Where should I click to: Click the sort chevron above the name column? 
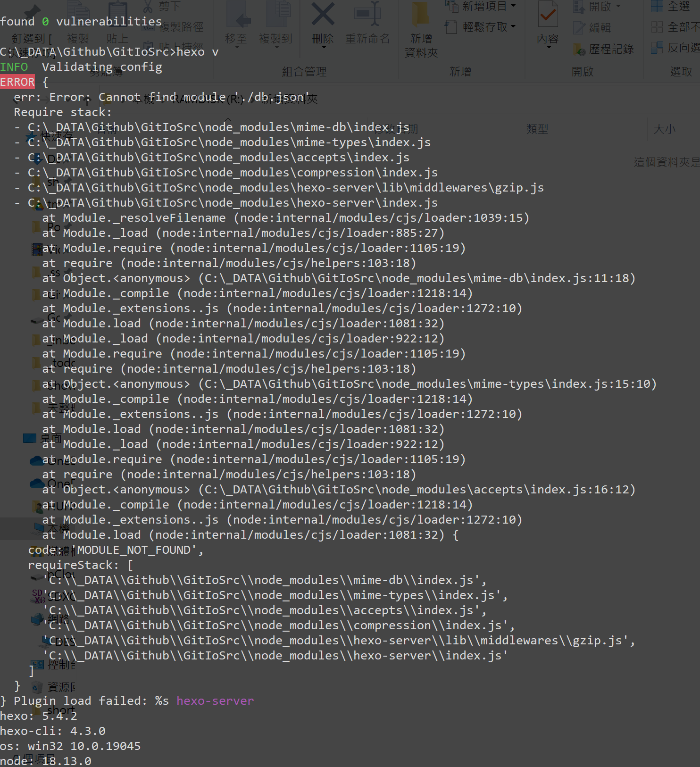point(228,119)
